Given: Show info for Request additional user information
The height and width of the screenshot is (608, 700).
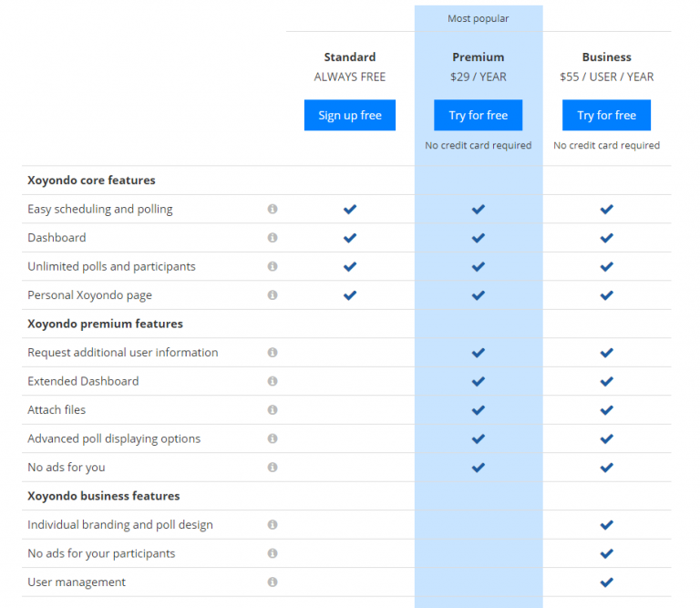Looking at the screenshot, I should tap(272, 353).
